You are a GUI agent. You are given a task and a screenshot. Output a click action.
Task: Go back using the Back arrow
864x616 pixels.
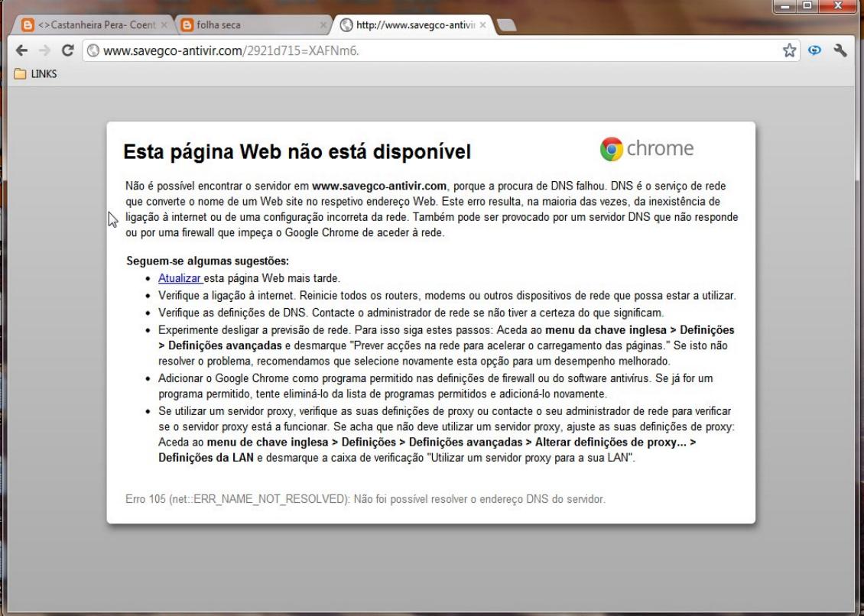(21, 50)
